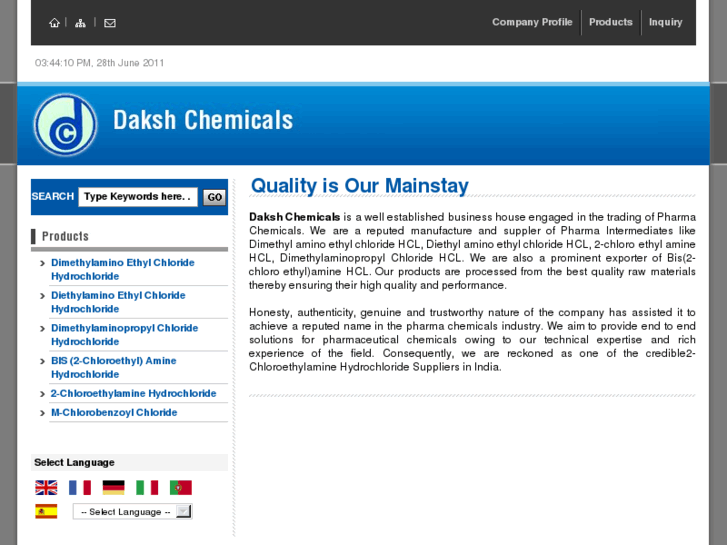Switch language with the French flag

pos(80,487)
